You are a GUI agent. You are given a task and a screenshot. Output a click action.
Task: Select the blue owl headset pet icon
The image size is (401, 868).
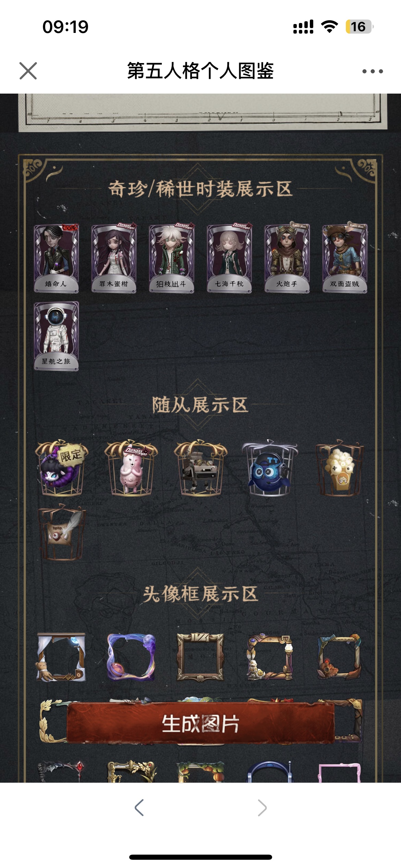coord(270,468)
